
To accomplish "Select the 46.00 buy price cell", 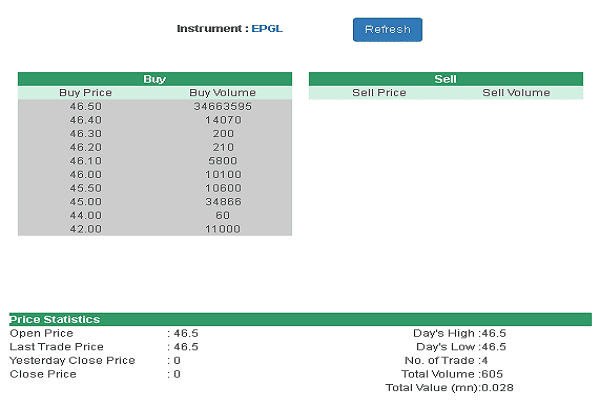I will pos(86,174).
